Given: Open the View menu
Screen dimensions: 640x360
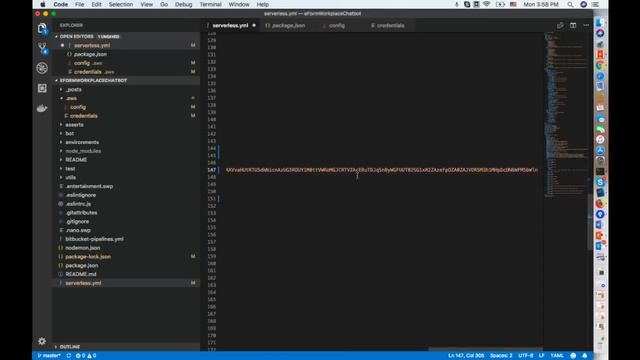Looking at the screenshot, I should click(147, 4).
